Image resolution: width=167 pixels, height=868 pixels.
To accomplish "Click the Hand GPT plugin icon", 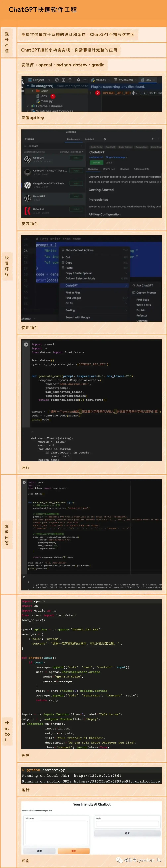I will click(28, 198).
